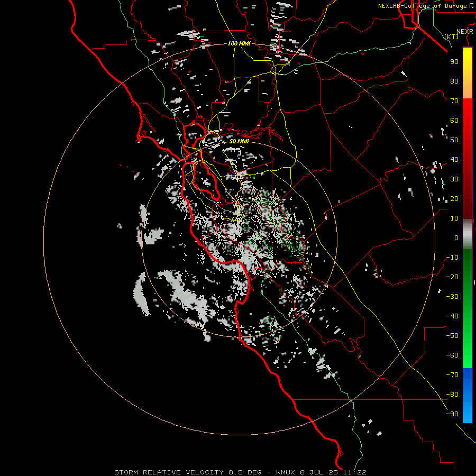
Task: Select the -80 value on the velocity scale
Action: tap(452, 395)
